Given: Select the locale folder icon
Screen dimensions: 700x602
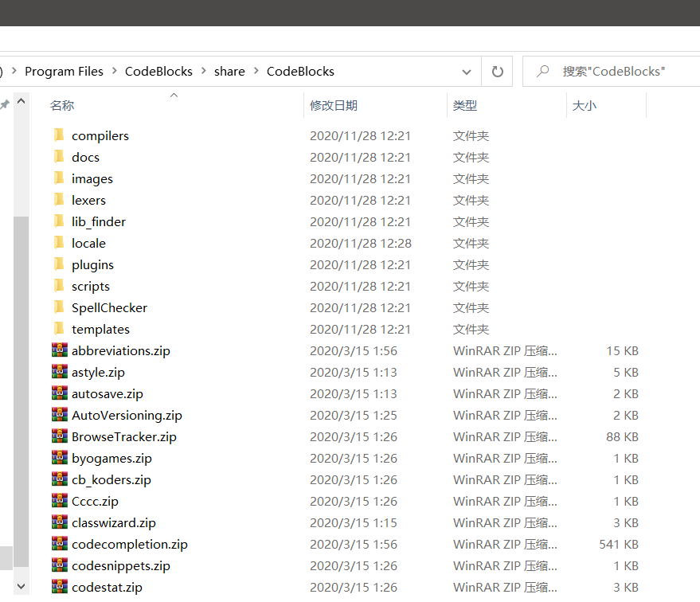Looking at the screenshot, I should click(59, 242).
